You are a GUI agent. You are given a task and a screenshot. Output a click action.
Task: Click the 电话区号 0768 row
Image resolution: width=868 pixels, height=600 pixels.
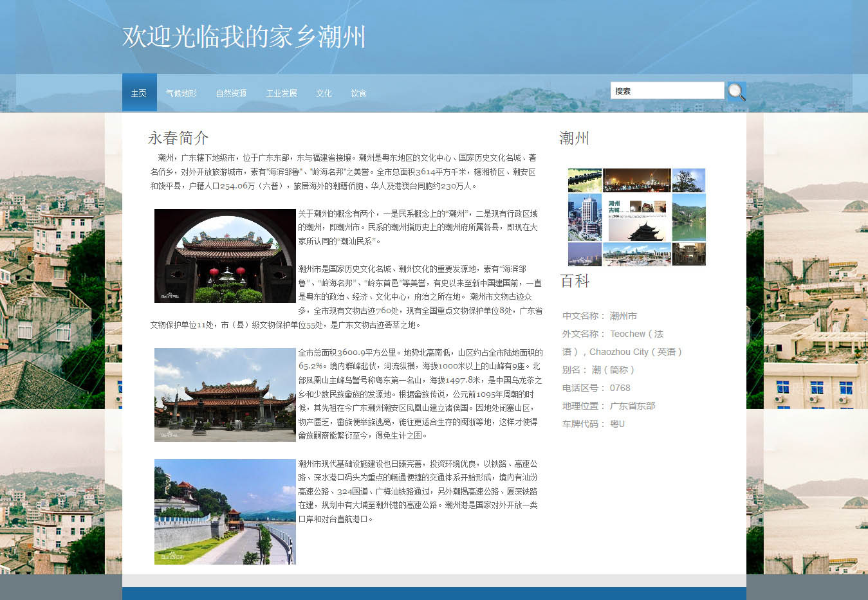coord(596,388)
